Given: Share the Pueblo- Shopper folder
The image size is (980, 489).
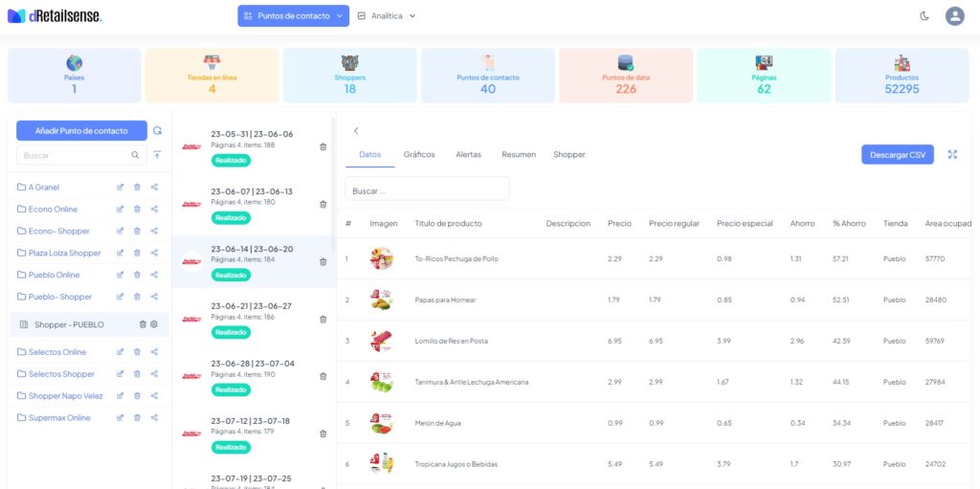Looking at the screenshot, I should 154,297.
